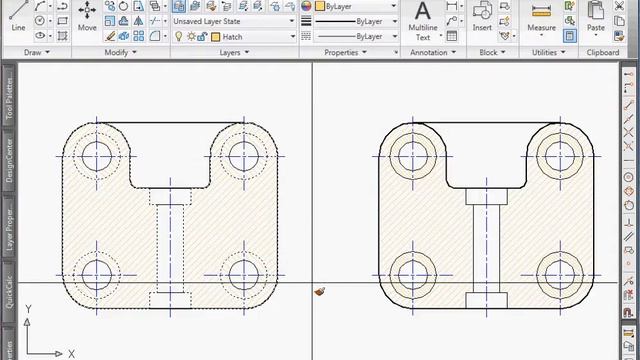The height and width of the screenshot is (360, 640).
Task: Click the Linear dimension icon
Action: (452, 6)
